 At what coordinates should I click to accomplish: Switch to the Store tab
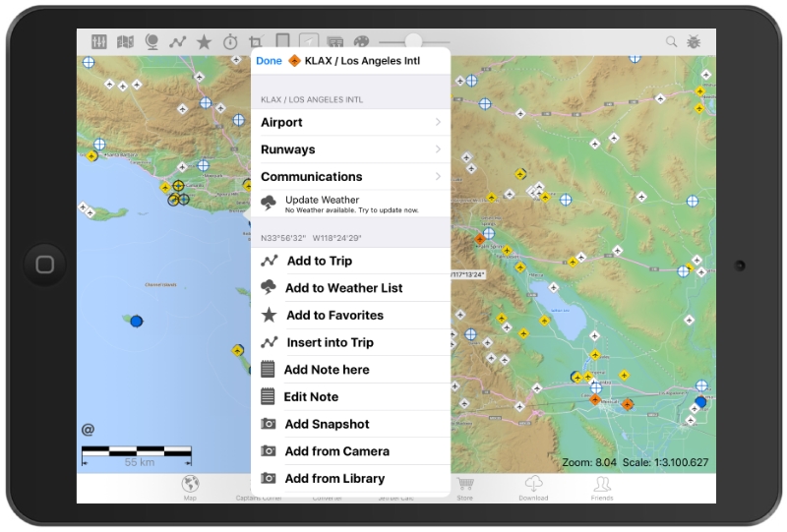click(x=465, y=488)
